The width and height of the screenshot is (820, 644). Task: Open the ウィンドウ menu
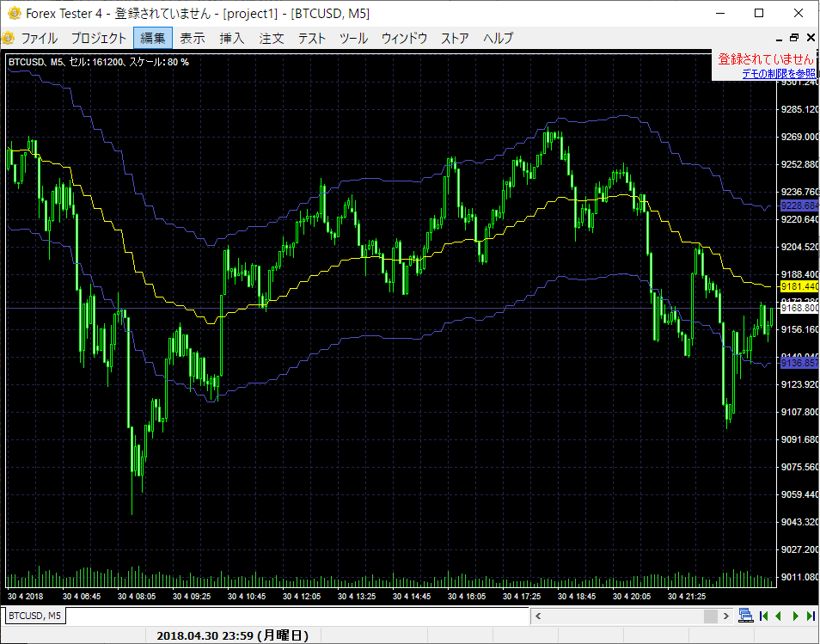(x=404, y=38)
